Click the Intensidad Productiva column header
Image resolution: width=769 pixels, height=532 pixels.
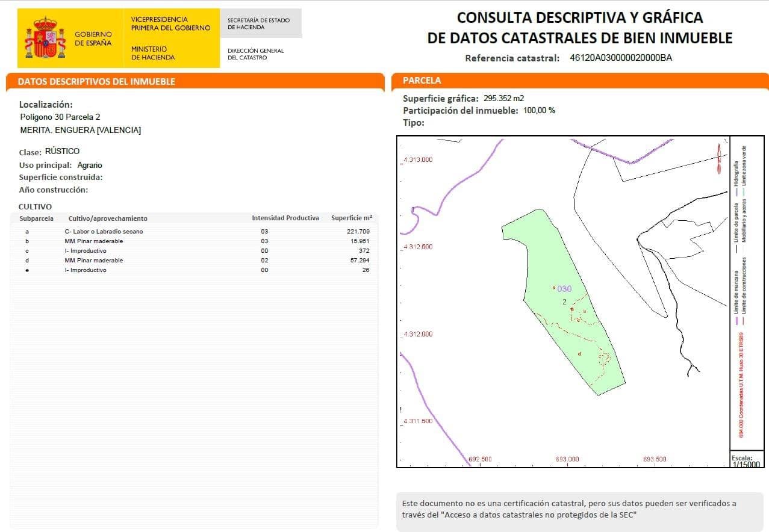[285, 218]
